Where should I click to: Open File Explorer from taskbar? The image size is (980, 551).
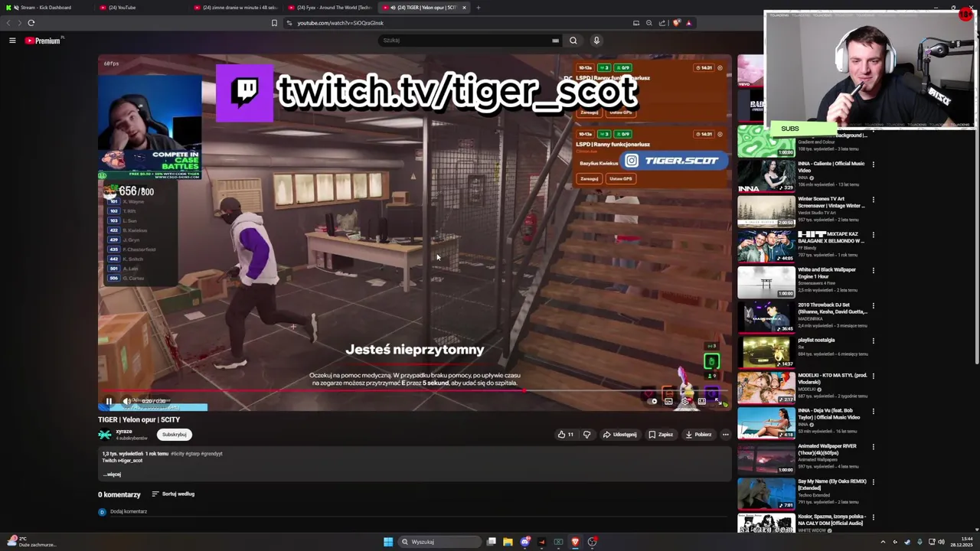click(508, 542)
